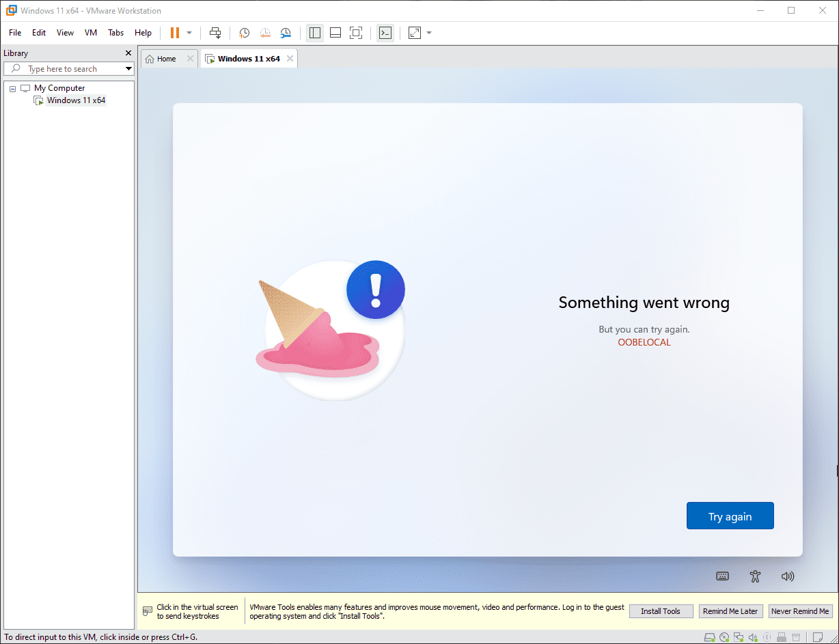This screenshot has width=839, height=644.
Task: Click the keyboard icon in the Tools notification bar
Action: (148, 611)
